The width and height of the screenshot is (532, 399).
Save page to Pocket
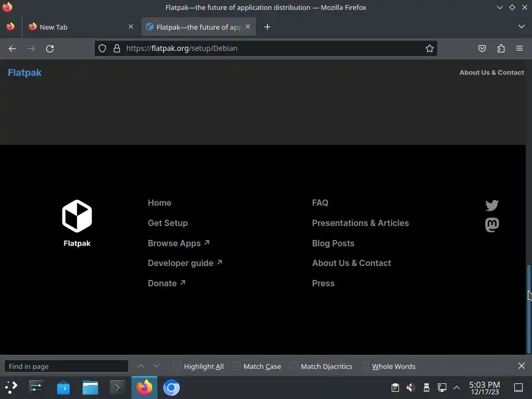coord(482,48)
